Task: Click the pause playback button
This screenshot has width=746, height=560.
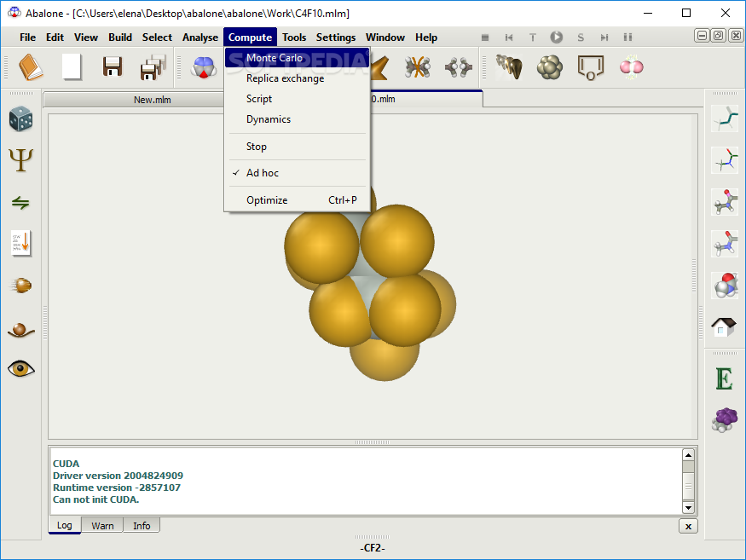Action: pos(628,38)
